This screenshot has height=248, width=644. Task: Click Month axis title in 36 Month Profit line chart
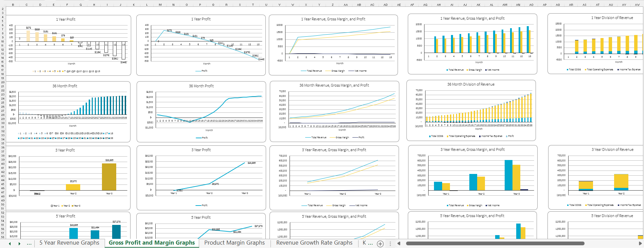[x=209, y=130]
